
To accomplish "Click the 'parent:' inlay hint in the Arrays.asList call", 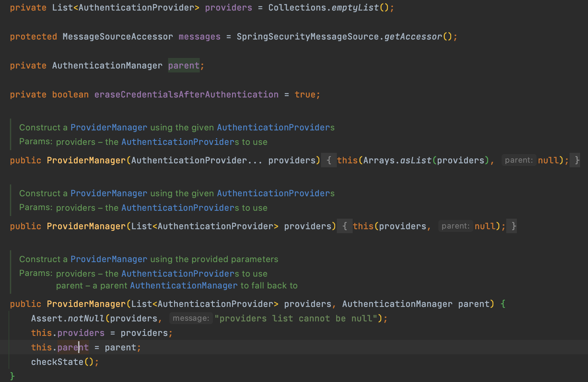I will click(x=519, y=160).
